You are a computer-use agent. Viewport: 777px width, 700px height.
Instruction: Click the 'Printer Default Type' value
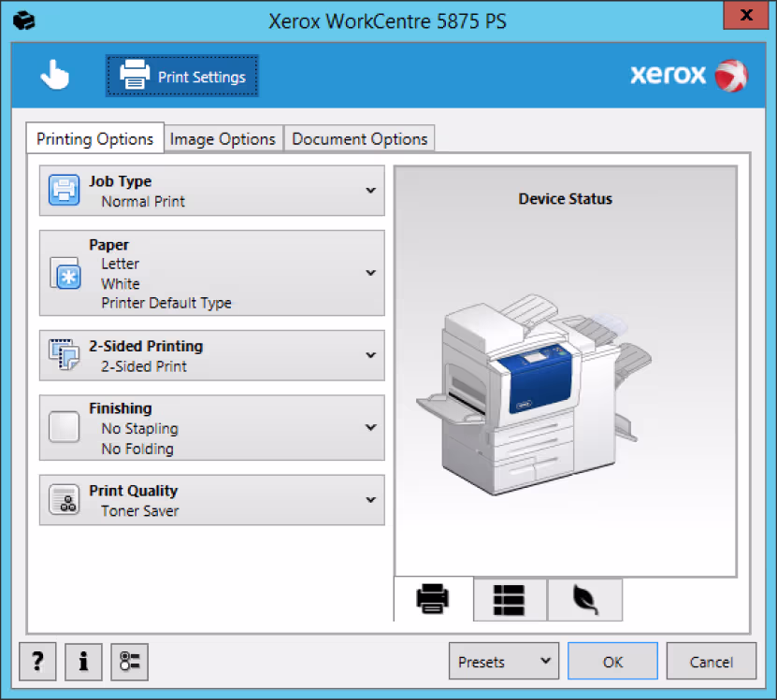[166, 302]
